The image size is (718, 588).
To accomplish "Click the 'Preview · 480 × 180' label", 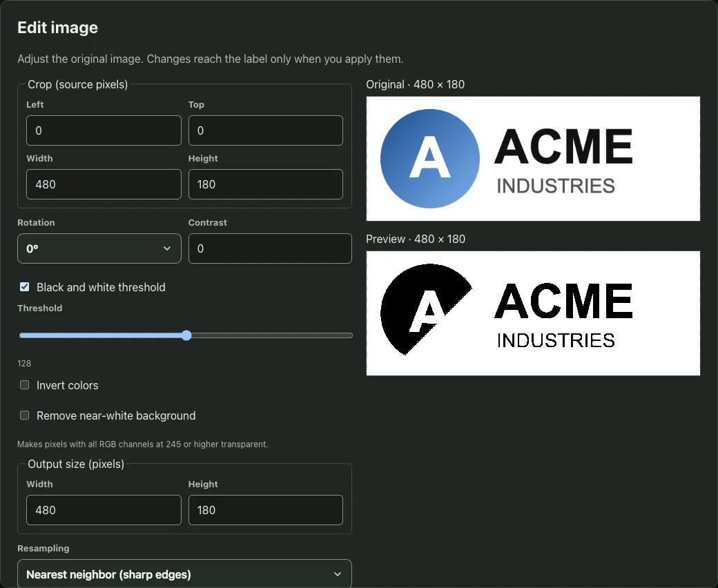I will pyautogui.click(x=416, y=239).
